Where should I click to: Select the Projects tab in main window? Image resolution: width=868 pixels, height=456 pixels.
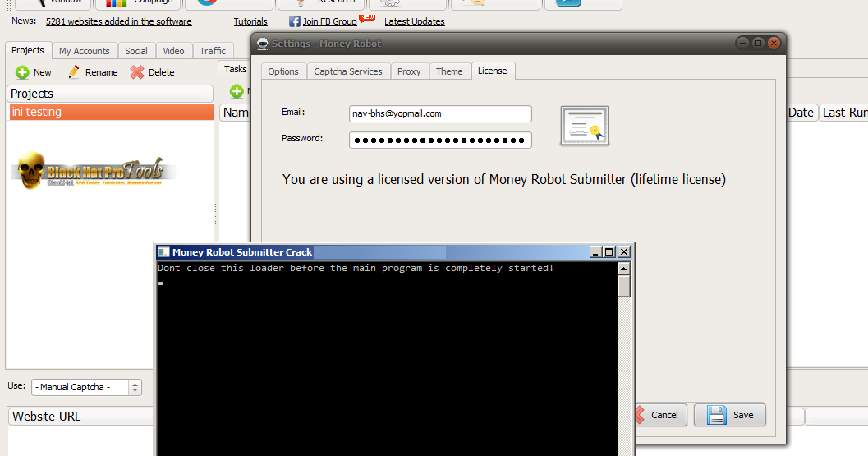tap(28, 50)
